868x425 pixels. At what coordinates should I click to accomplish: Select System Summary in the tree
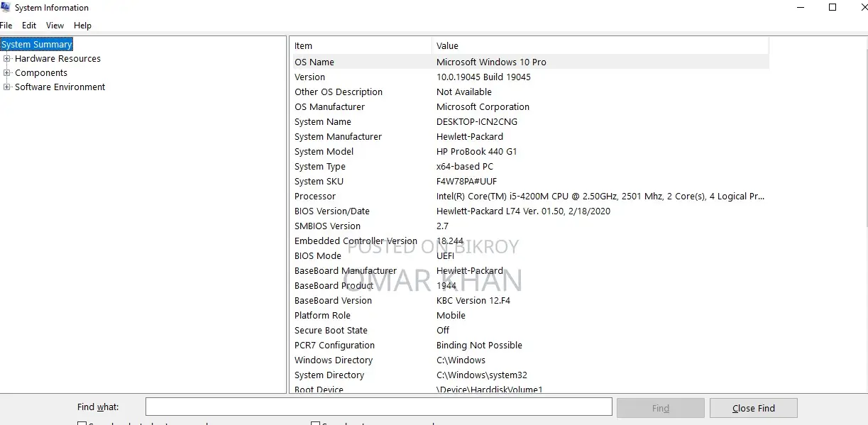[x=37, y=45]
